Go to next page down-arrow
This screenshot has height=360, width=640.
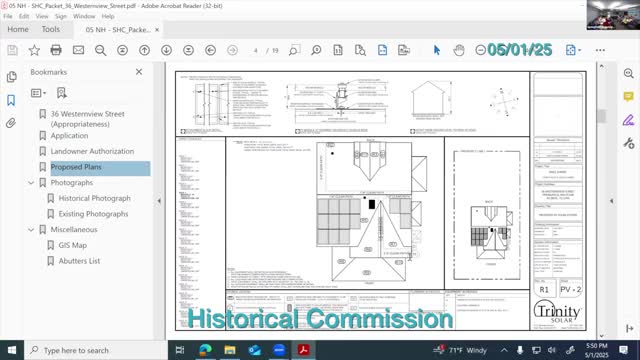click(166, 50)
